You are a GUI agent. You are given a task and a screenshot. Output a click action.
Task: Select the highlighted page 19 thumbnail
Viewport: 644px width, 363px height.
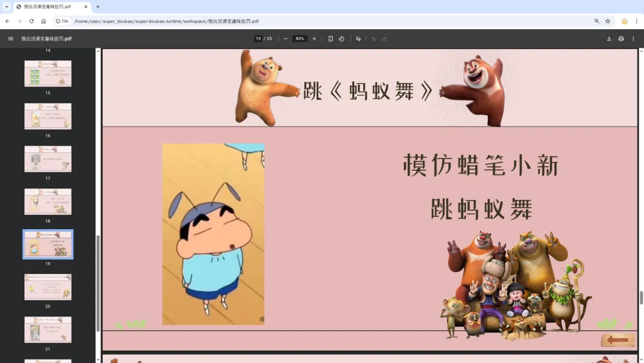[x=48, y=244]
